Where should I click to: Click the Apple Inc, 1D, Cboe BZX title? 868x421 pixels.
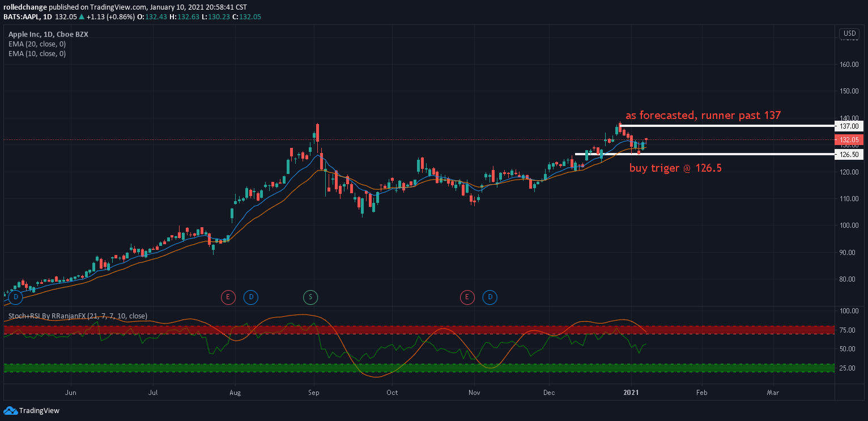(48, 34)
